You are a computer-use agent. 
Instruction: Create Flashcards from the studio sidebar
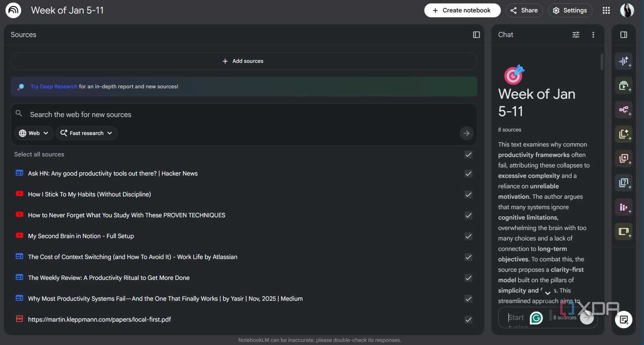[624, 158]
